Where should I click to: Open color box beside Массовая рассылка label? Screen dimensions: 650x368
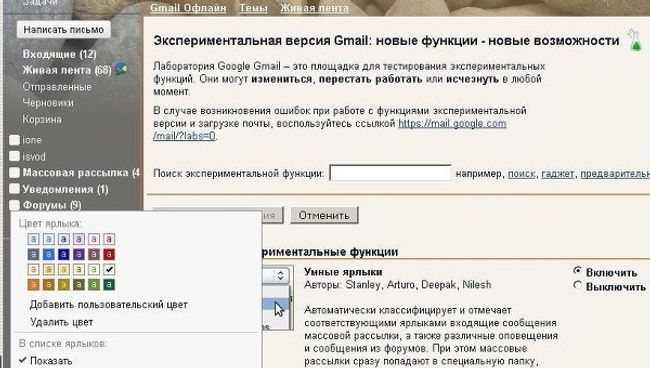tap(15, 172)
